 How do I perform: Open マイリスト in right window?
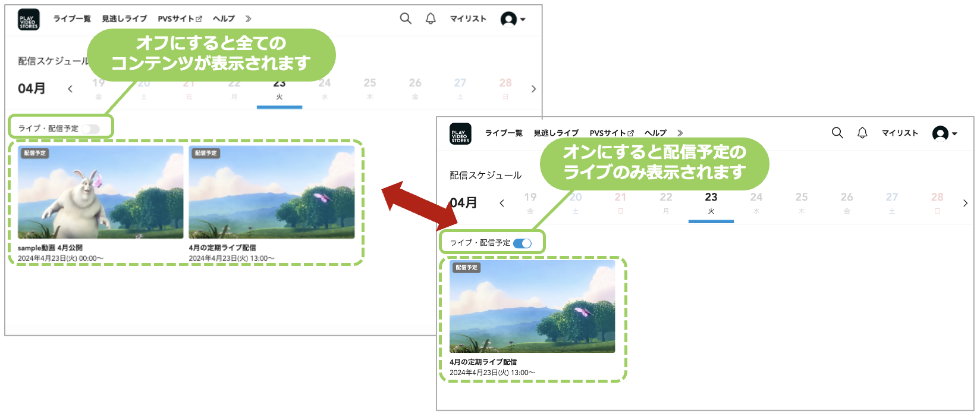click(900, 133)
